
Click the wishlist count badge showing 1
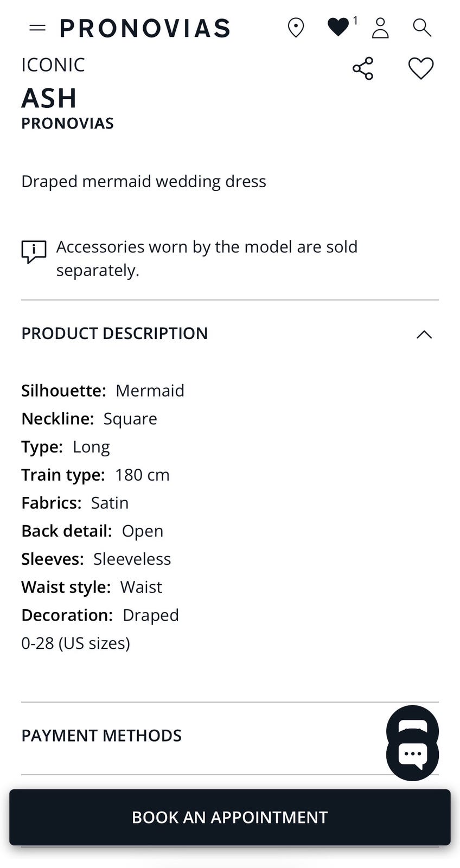point(355,21)
